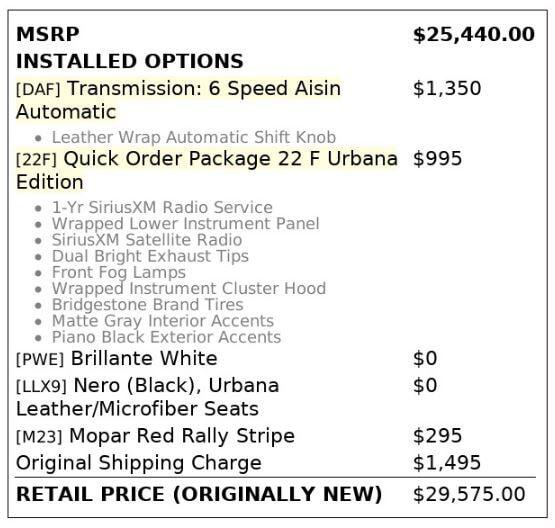
Task: Click the [22F] package code
Action: coord(36,159)
